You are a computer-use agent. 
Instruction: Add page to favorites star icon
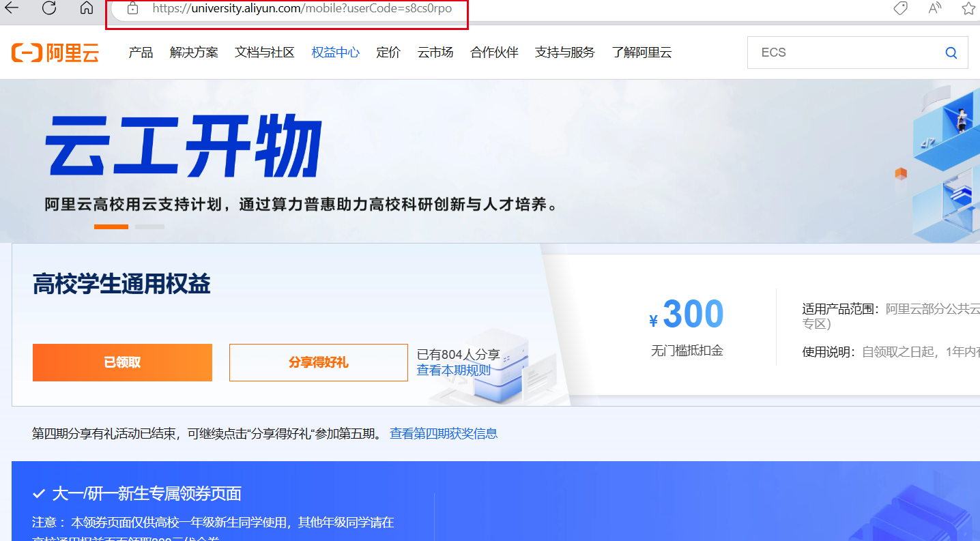point(968,8)
